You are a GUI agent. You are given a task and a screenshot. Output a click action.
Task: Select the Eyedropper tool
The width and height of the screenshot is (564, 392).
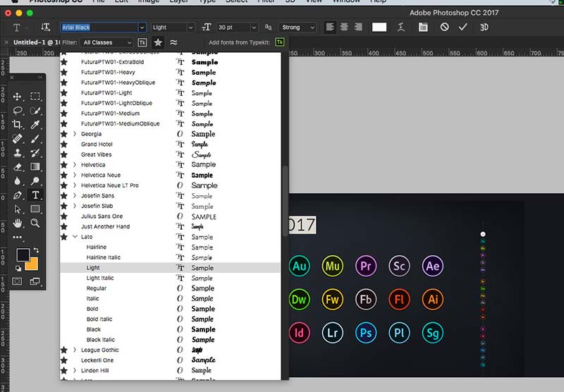[35, 124]
